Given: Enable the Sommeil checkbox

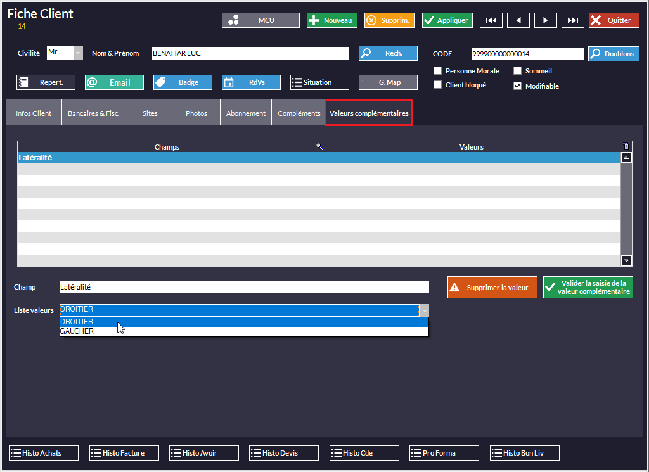Looking at the screenshot, I should click(x=517, y=71).
